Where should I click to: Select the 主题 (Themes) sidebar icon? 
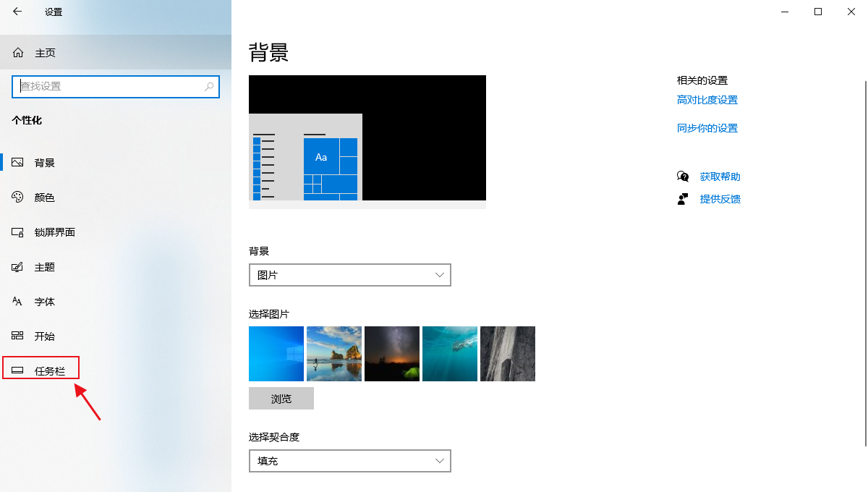(x=18, y=266)
